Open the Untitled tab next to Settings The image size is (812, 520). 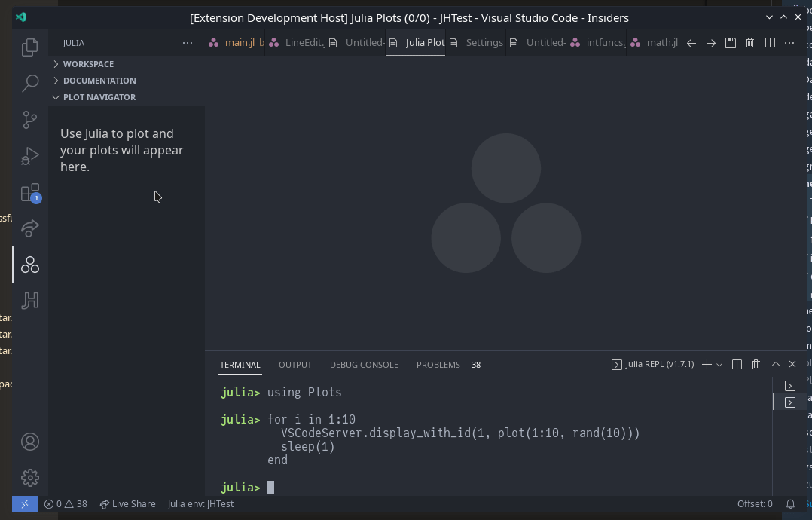click(538, 43)
